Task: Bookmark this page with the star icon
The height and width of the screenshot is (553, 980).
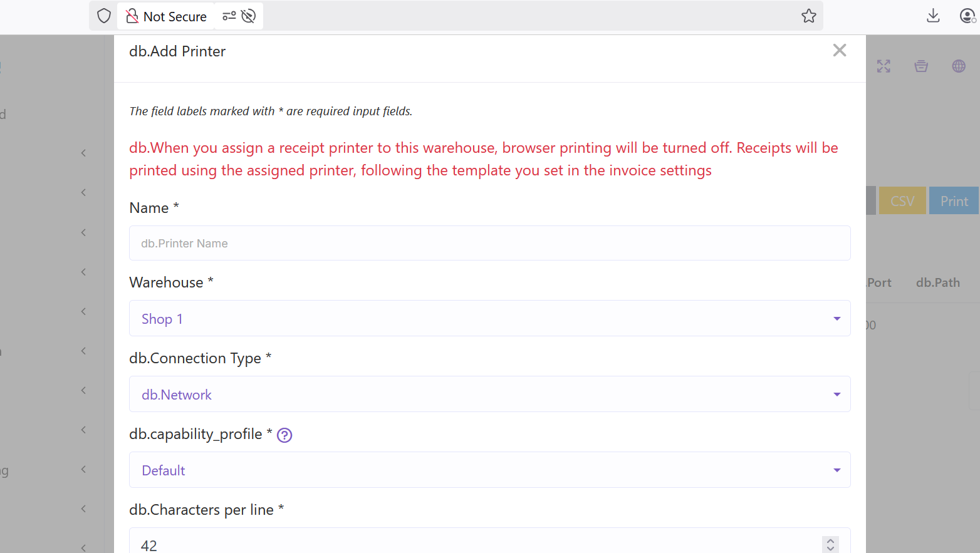Action: click(x=808, y=16)
